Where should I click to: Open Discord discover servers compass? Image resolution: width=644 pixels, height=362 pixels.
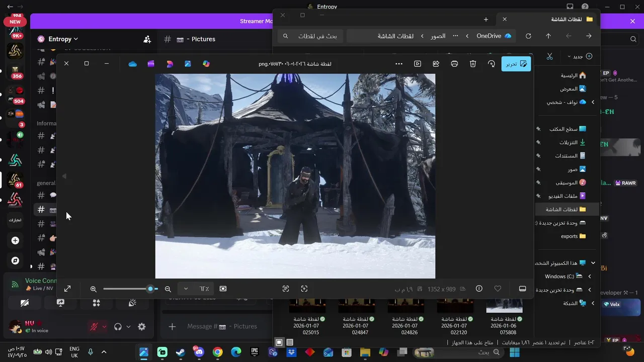coord(15,261)
